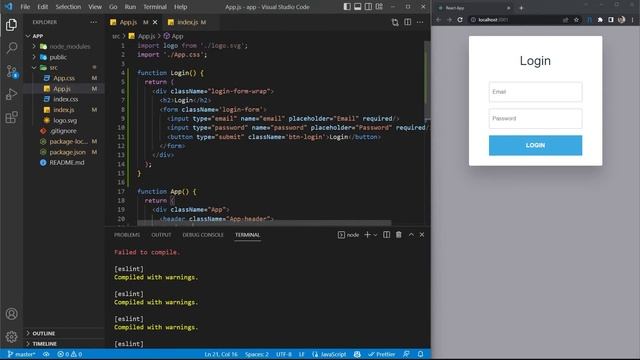Open the Source Control view

coord(11,71)
